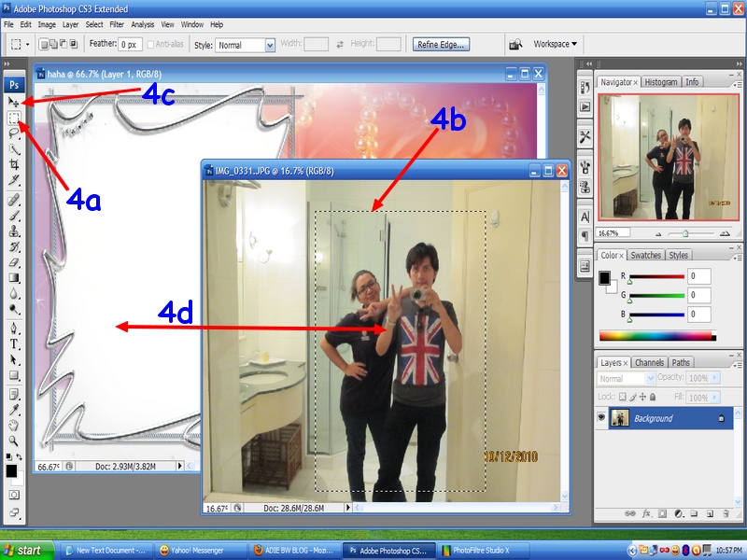This screenshot has width=747, height=560.
Task: Select the Slice tool
Action: click(14, 180)
